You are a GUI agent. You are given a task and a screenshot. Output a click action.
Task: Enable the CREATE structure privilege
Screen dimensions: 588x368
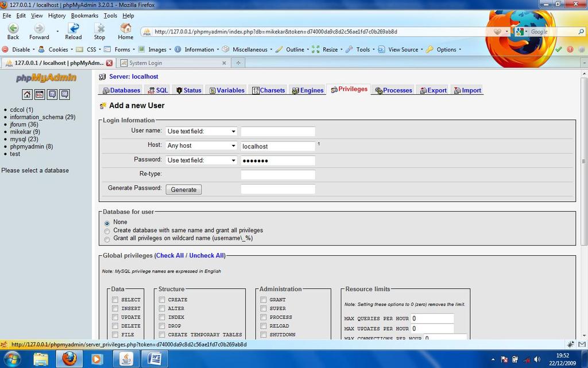point(161,300)
